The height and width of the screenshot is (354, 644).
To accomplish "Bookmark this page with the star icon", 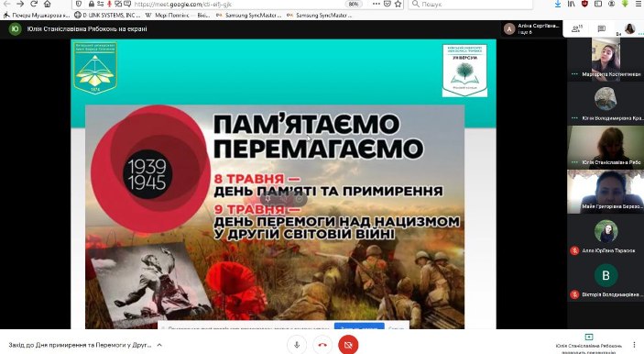I will pos(398,4).
